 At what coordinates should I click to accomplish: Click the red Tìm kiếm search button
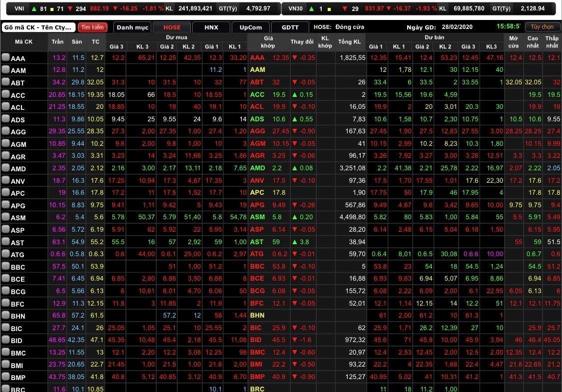pyautogui.click(x=92, y=27)
